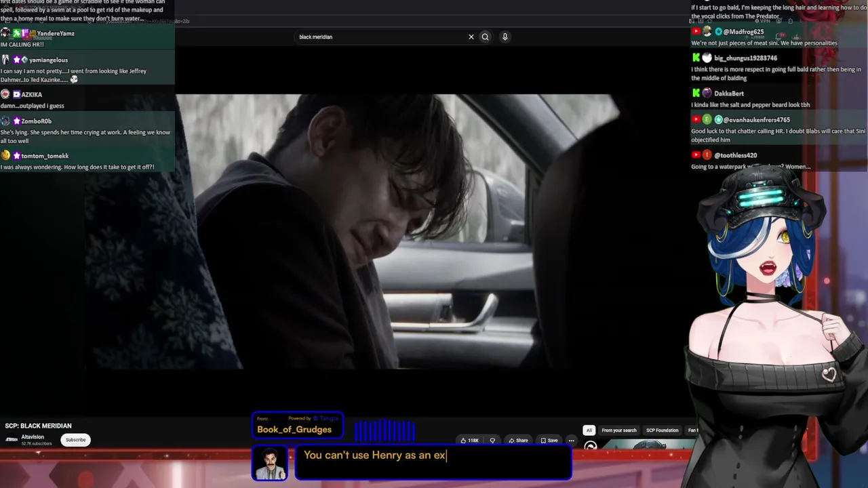Select the 'All' filter chip

pyautogui.click(x=589, y=430)
